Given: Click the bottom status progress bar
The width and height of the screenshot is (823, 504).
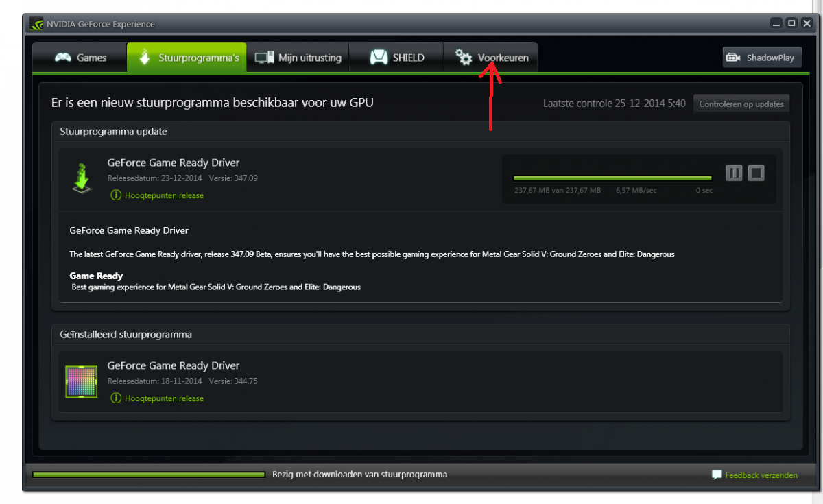Looking at the screenshot, I should [148, 474].
